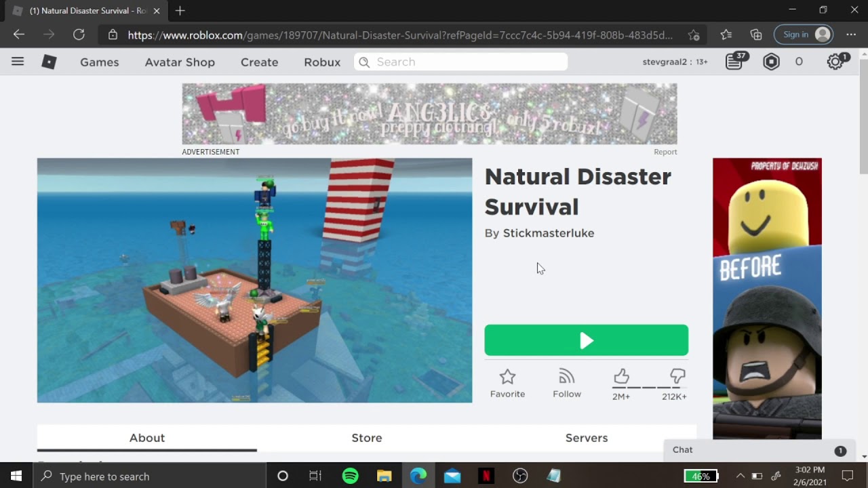Screen dimensions: 868x488
Task: Open the Create menu item
Action: 260,62
